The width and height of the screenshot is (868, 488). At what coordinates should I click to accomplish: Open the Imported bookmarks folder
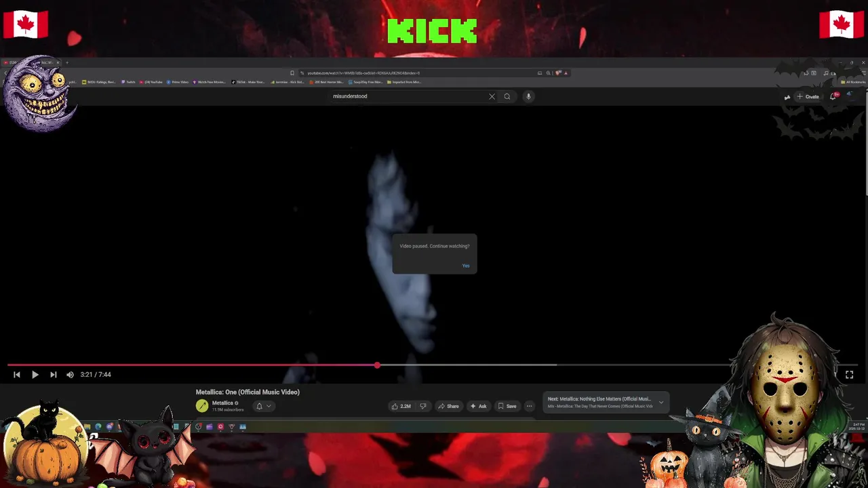click(405, 82)
